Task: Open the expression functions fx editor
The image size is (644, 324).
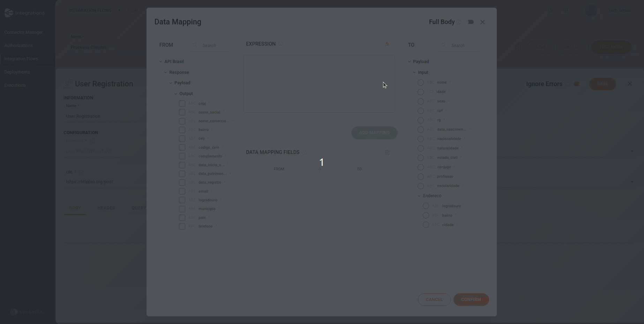Action: [x=387, y=44]
